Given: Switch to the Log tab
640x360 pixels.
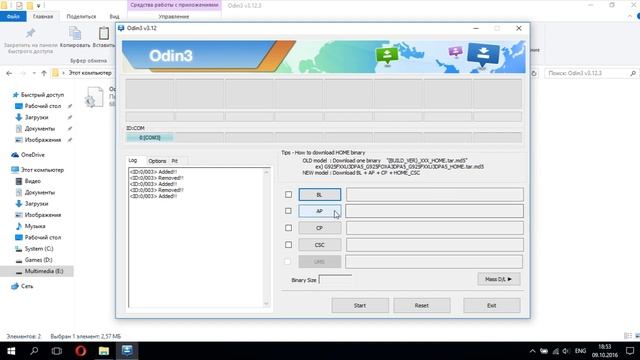Looking at the screenshot, I should [133, 160].
